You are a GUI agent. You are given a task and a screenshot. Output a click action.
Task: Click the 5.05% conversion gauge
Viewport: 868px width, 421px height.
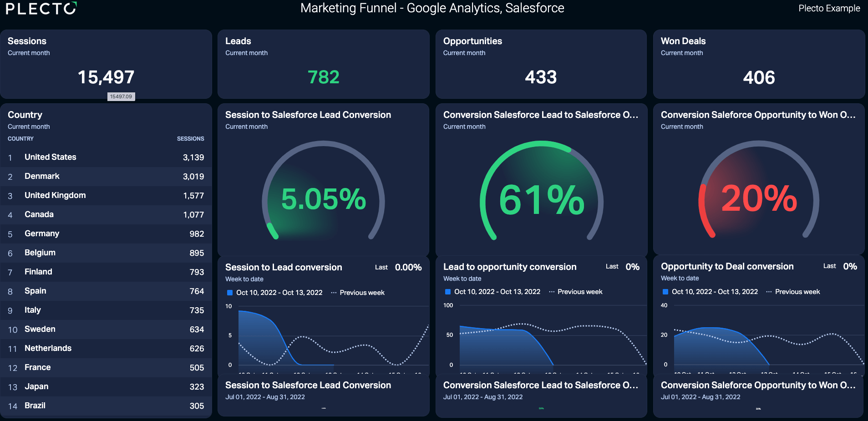pyautogui.click(x=323, y=191)
